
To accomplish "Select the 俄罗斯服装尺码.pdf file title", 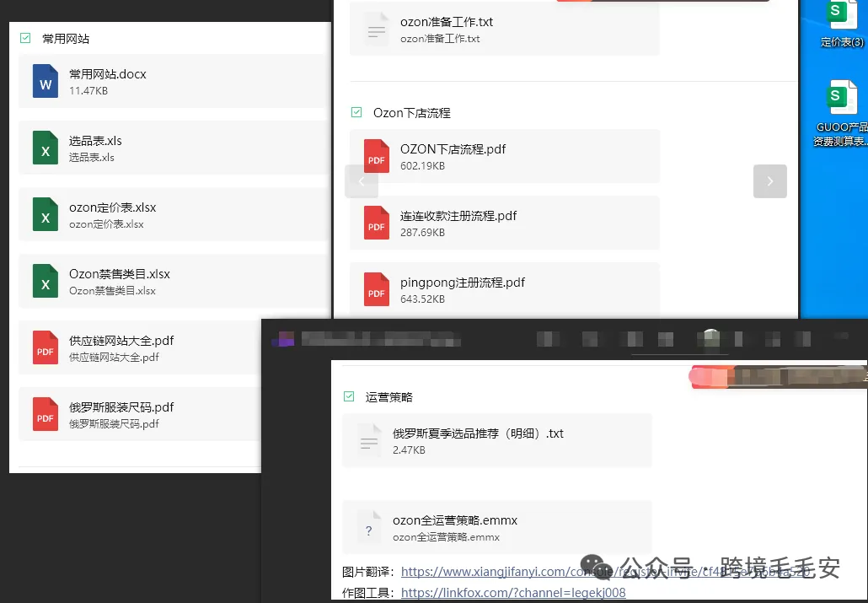I will point(121,406).
